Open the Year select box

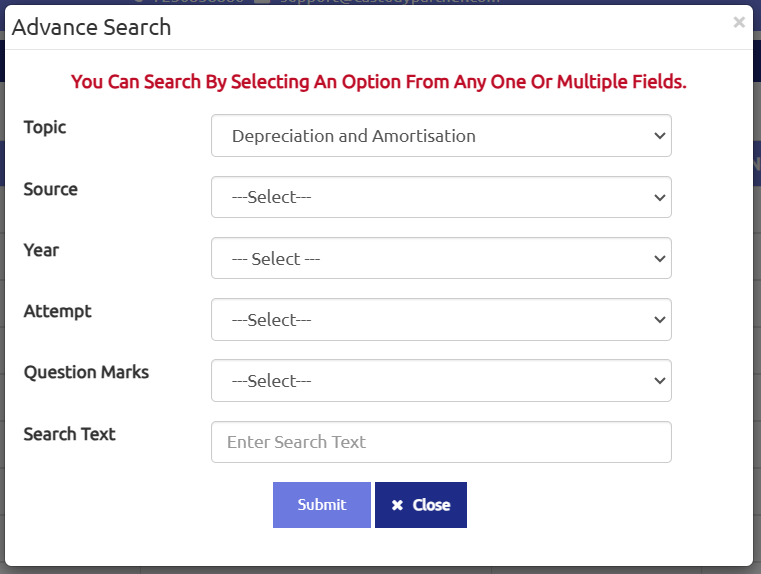tap(440, 258)
